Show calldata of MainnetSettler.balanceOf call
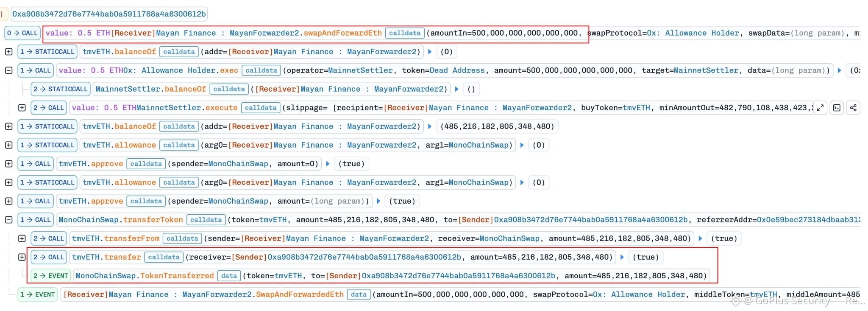 click(x=229, y=89)
